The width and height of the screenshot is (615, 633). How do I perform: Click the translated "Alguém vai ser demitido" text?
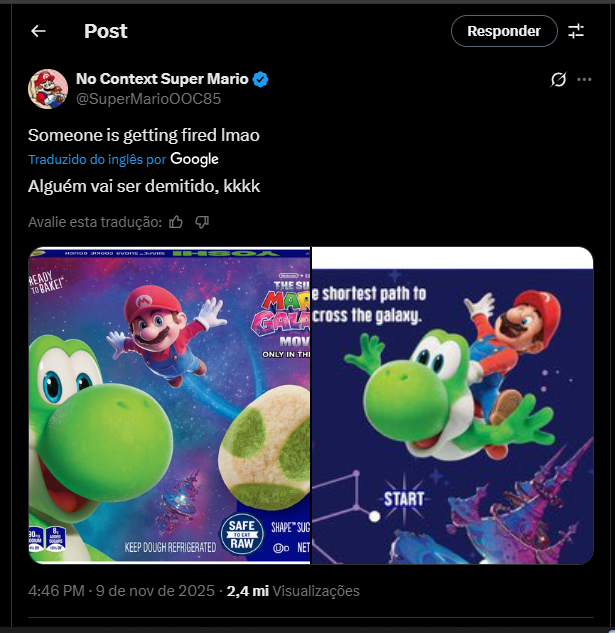coord(144,186)
